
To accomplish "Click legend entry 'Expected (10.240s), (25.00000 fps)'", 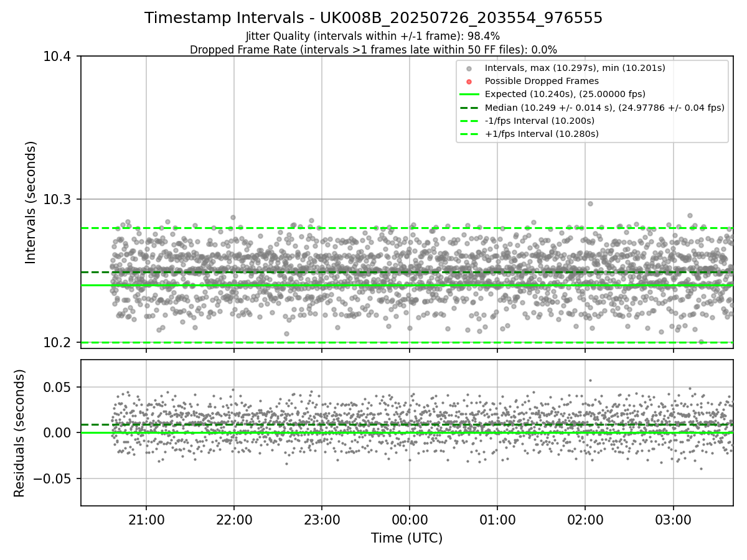I will point(565,94).
